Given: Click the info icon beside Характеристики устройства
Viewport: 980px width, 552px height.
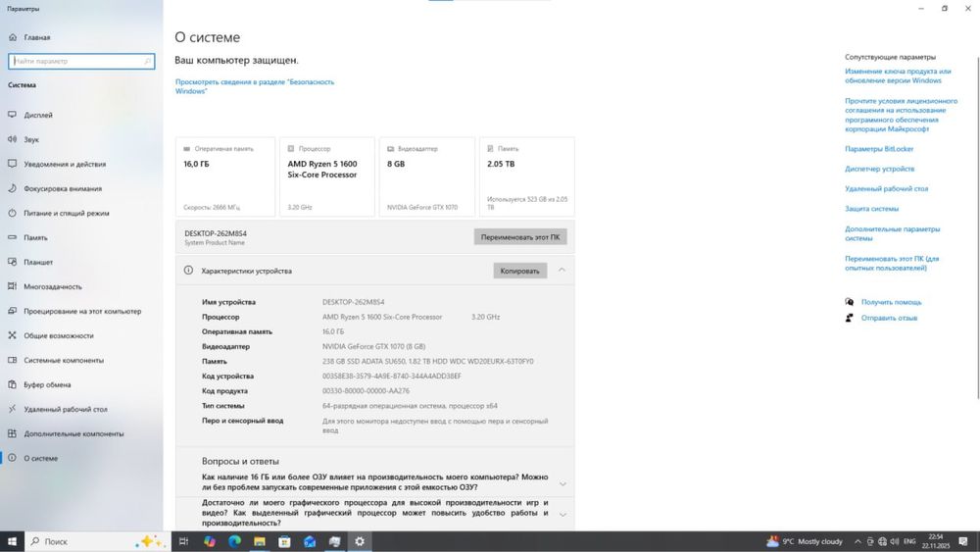Looking at the screenshot, I should [188, 271].
